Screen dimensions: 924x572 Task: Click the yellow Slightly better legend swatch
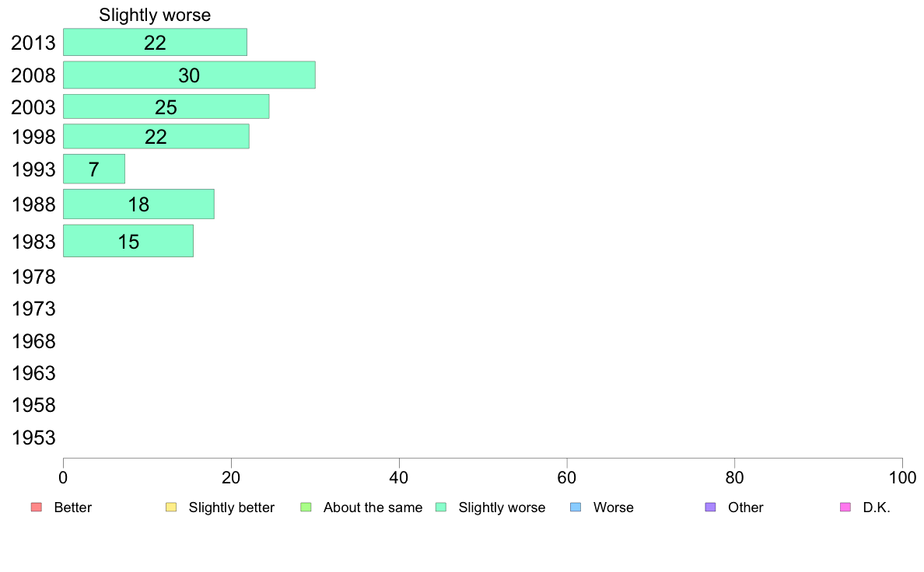coord(171,507)
